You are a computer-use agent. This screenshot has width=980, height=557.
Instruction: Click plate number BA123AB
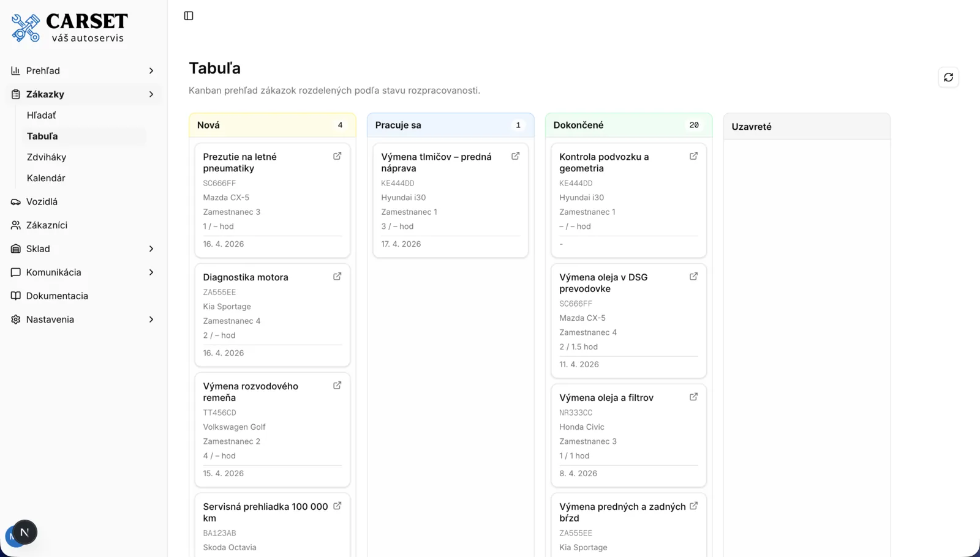click(219, 533)
